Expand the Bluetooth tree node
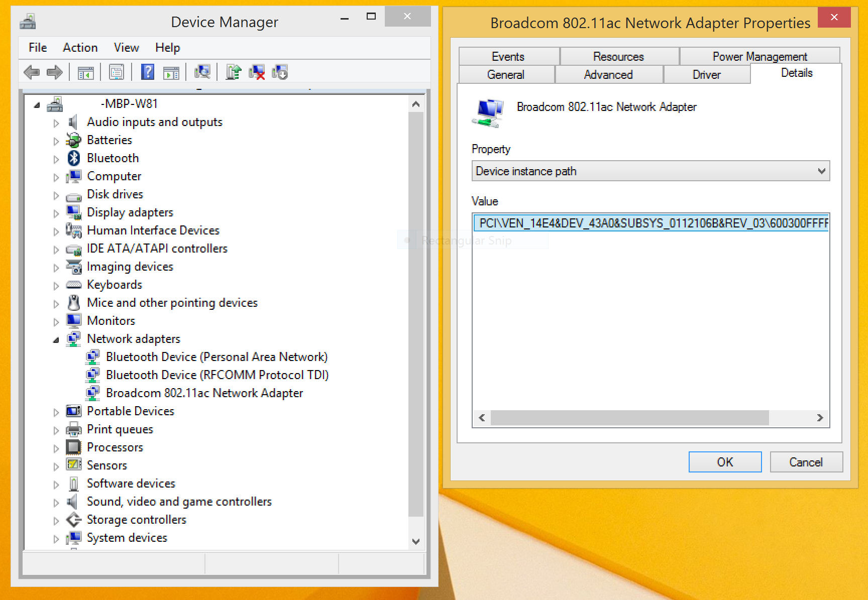Screen dimensions: 868x600 (x=56, y=159)
